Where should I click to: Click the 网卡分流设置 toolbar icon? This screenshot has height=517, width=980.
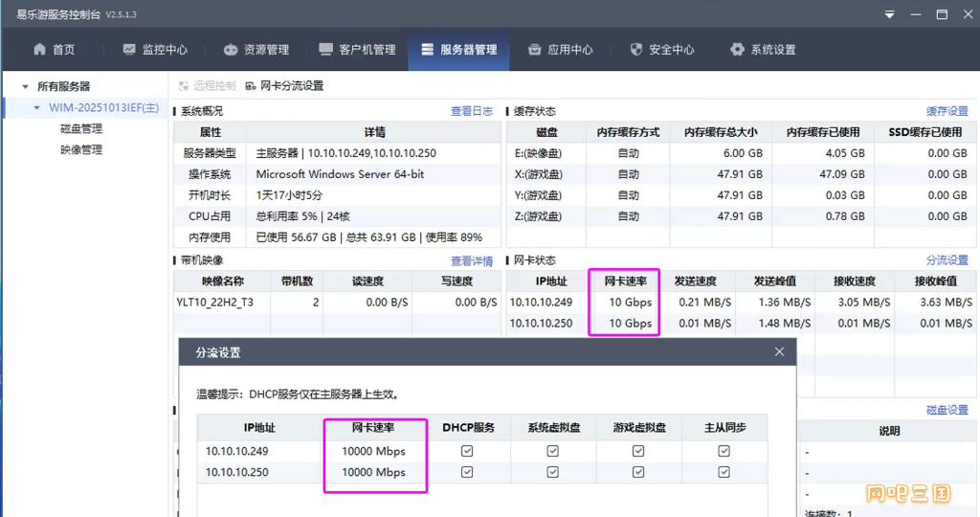point(251,86)
